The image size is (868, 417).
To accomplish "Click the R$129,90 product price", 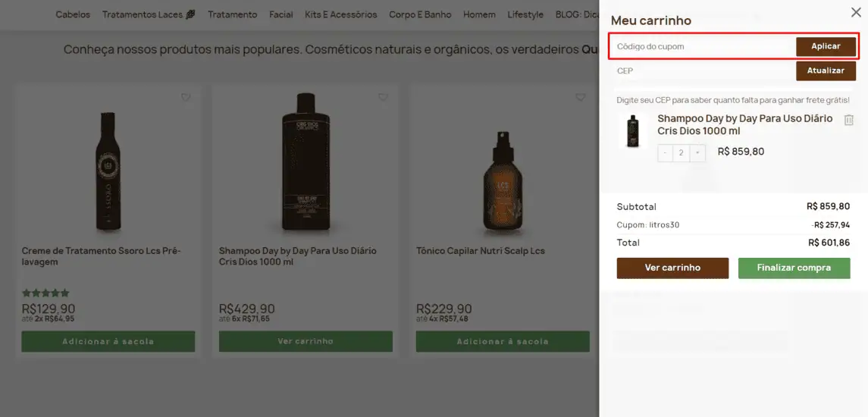I will pyautogui.click(x=49, y=309).
